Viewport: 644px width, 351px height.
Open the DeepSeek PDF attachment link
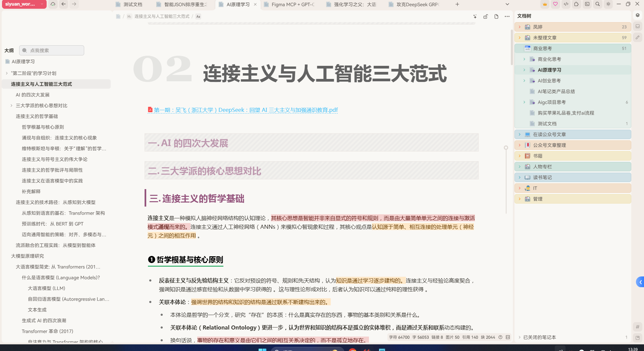(246, 110)
